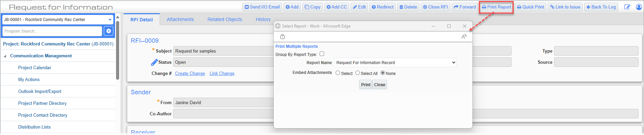Screen dimensions: 644x135
Task: Click the Close button in the report dialog
Action: point(380,85)
